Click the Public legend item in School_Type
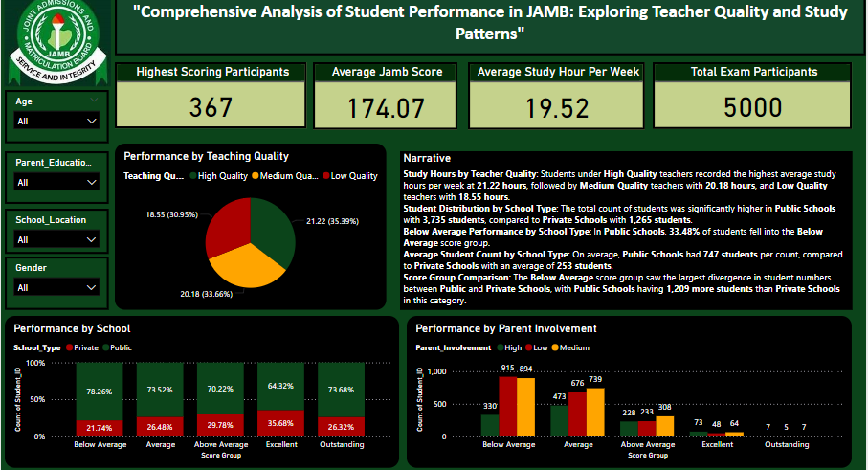Image resolution: width=868 pixels, height=470 pixels. [118, 347]
